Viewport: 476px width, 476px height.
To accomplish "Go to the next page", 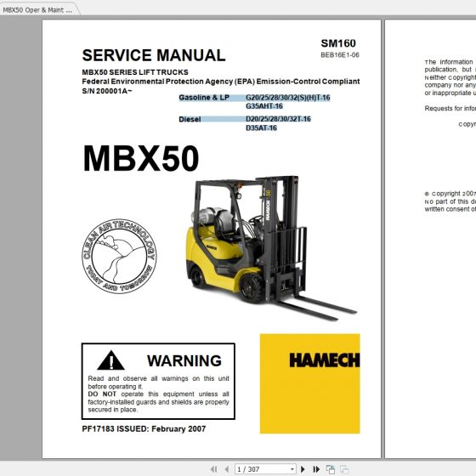I will 303,469.
